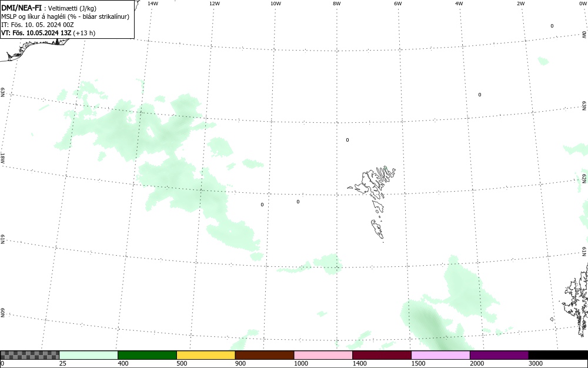Select the legend value 2000
The image size is (588, 368).
pyautogui.click(x=477, y=363)
